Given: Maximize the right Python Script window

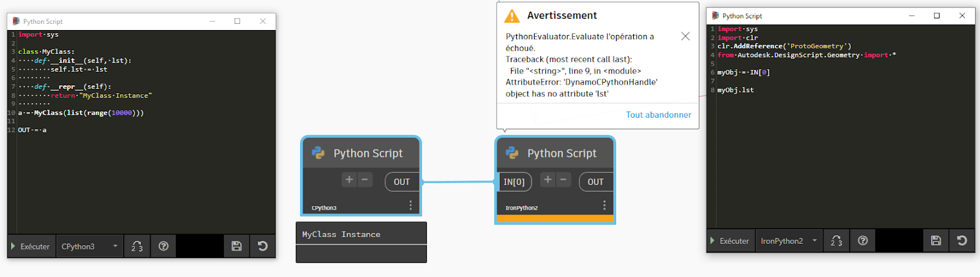Looking at the screenshot, I should click(937, 16).
